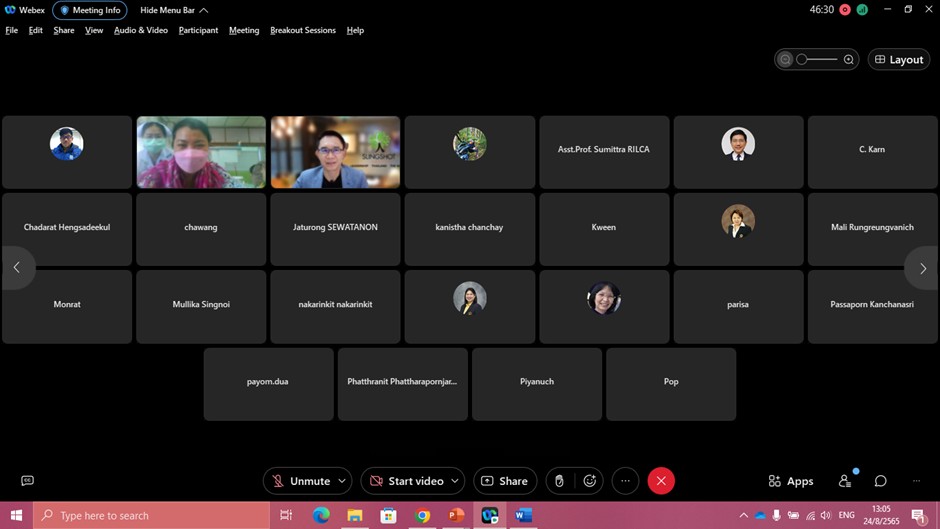This screenshot has height=529, width=940.
Task: Open the participants panel icon
Action: tap(845, 481)
